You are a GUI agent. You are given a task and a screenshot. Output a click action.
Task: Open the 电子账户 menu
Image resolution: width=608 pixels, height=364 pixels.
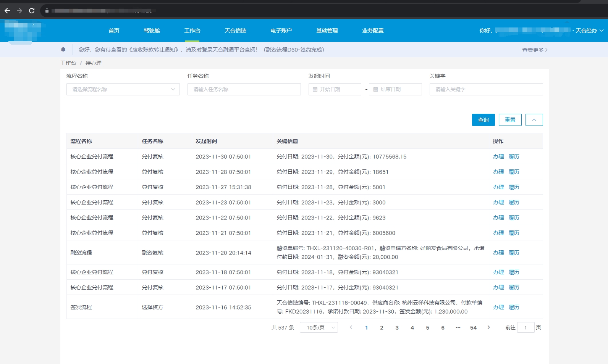point(281,31)
